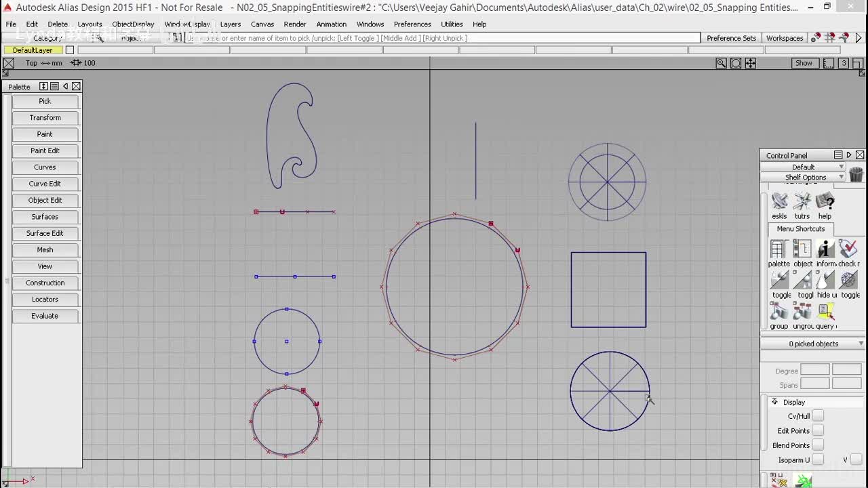Enable the Cv/Hull display checkbox
Screen dimensions: 868x488
click(x=818, y=415)
